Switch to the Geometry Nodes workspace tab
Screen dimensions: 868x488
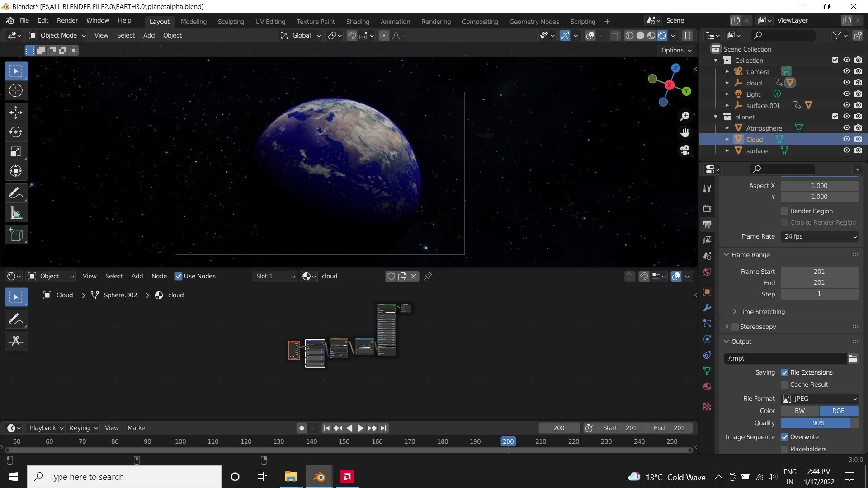pos(534,21)
